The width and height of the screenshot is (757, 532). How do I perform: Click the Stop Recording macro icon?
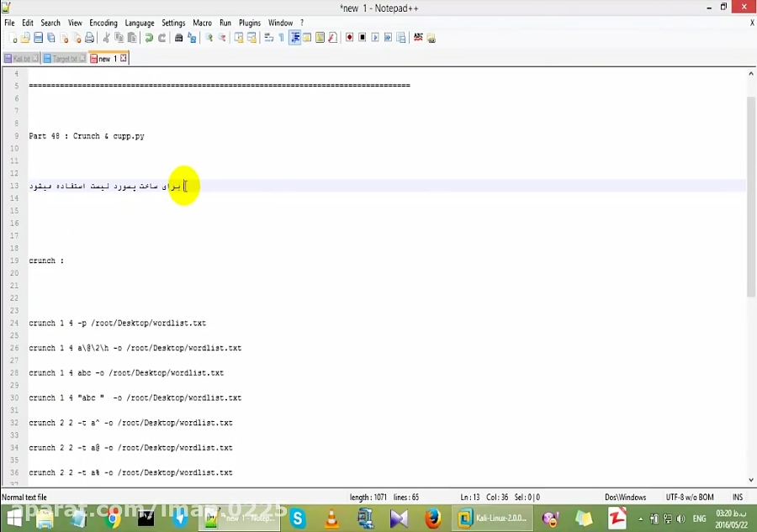[x=362, y=38]
